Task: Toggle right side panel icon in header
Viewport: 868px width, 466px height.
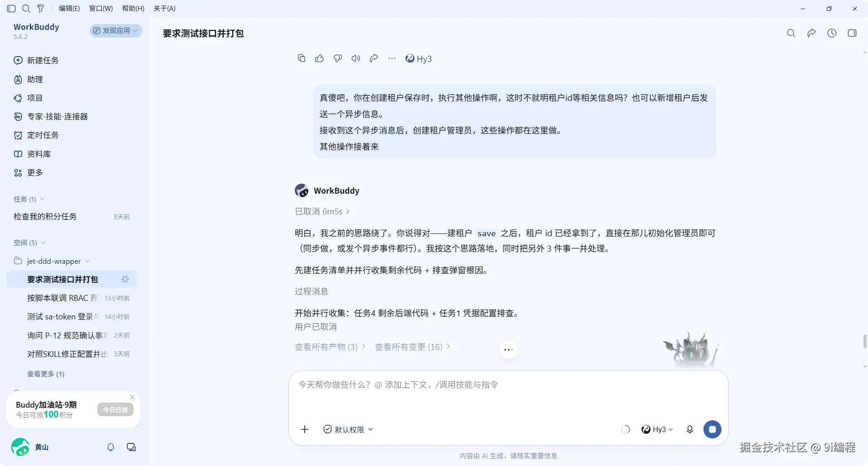Action: pyautogui.click(x=852, y=33)
